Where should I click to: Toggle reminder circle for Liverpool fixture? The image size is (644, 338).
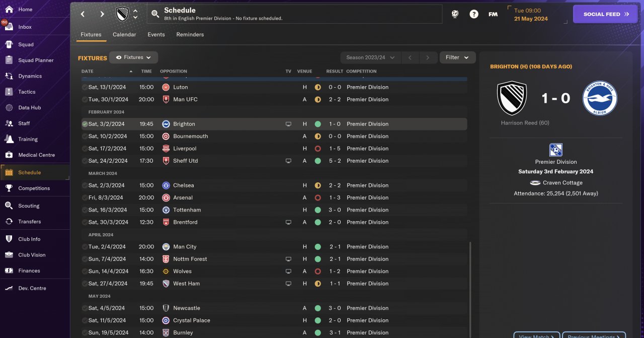tap(85, 149)
